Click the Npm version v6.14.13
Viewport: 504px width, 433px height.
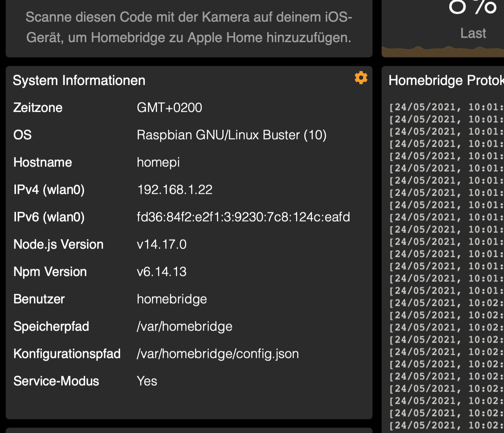tap(162, 272)
